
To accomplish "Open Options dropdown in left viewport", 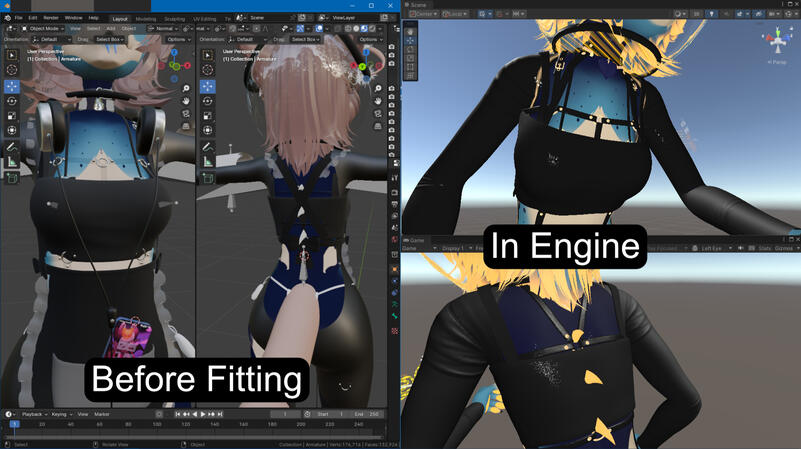I will pos(178,39).
